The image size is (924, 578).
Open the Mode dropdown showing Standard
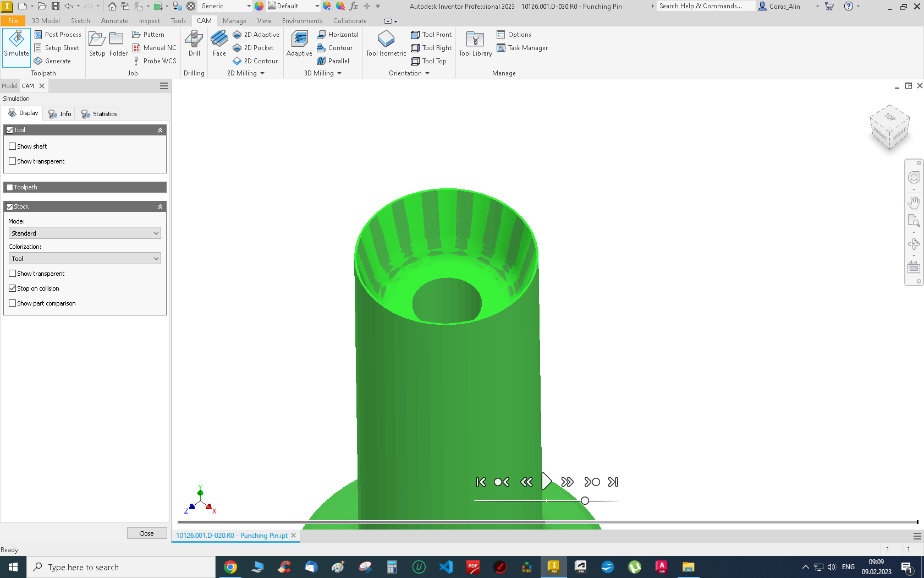coord(84,233)
